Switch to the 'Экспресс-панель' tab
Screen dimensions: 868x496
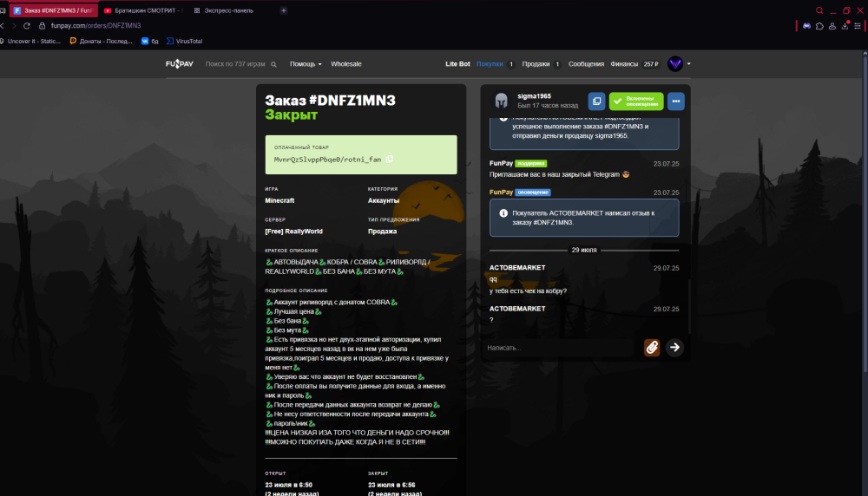click(x=224, y=10)
